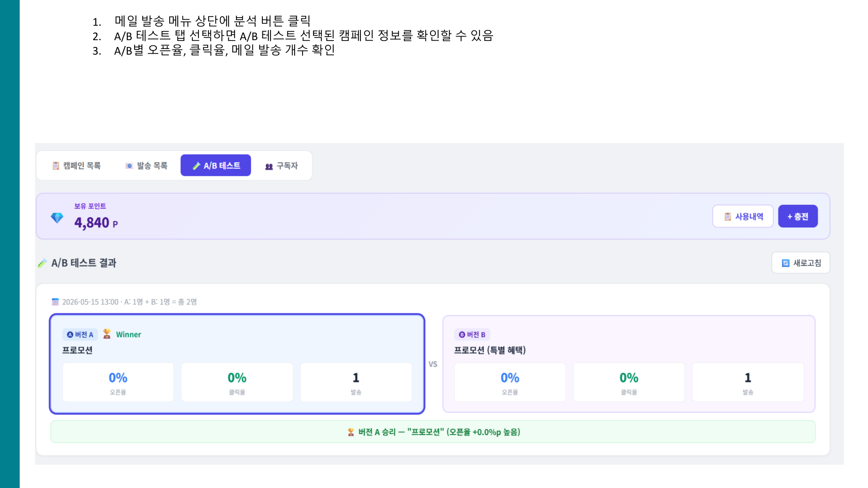Click the 사용내역 button
This screenshot has height=488, width=868.
[743, 216]
